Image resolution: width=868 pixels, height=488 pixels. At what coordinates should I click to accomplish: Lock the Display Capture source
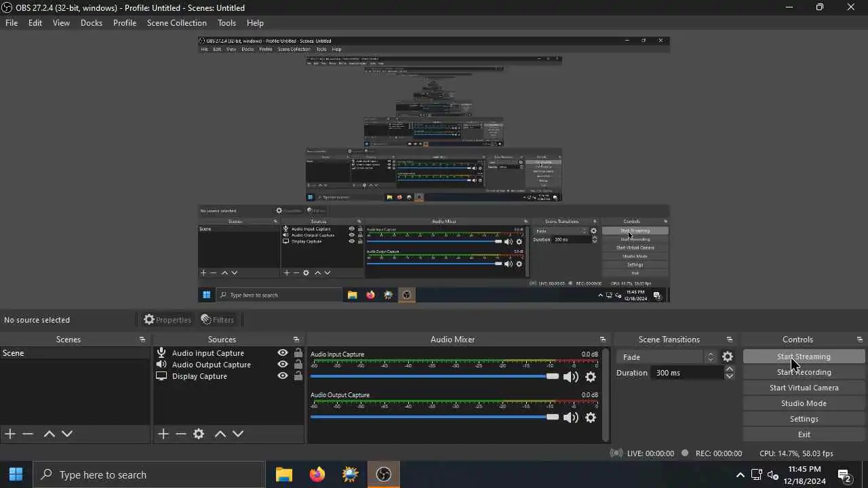point(298,376)
